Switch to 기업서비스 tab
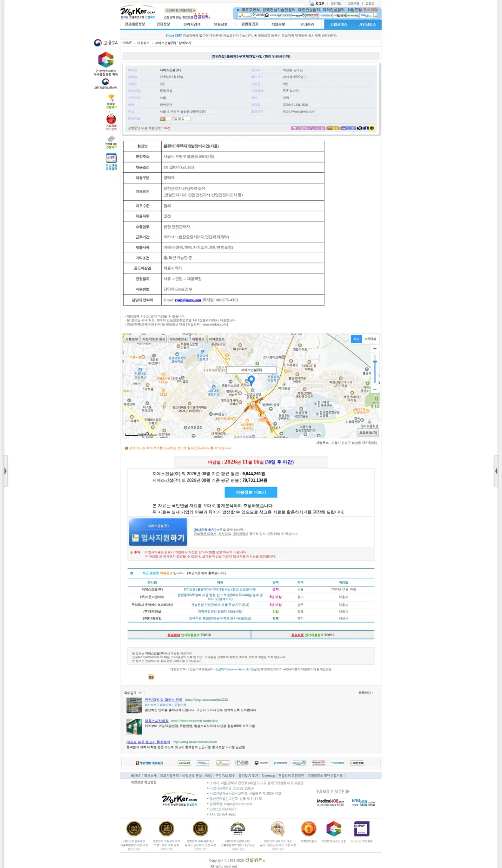This screenshot has width=502, height=868. click(338, 25)
